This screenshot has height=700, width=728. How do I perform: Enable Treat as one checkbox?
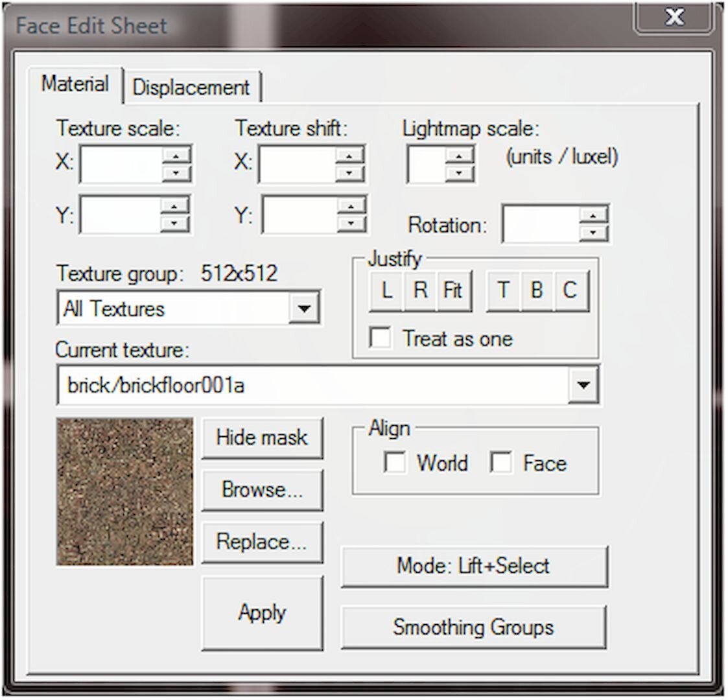(x=381, y=338)
